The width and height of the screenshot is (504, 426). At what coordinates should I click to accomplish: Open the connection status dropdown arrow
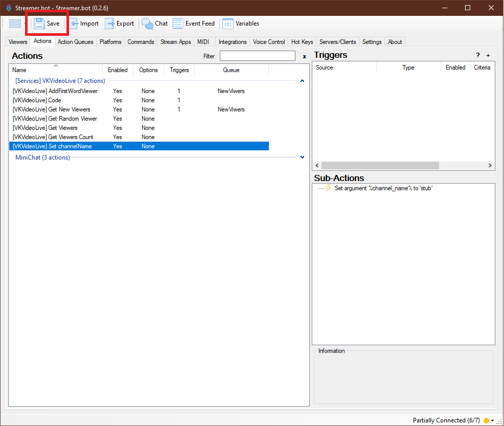pos(492,420)
